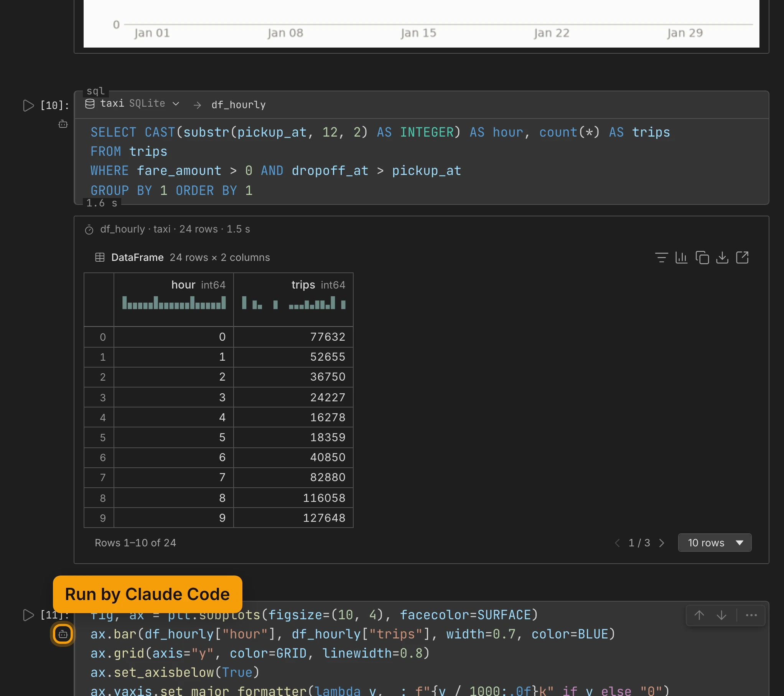Open the chart view icon for DataFrame
The width and height of the screenshot is (784, 696).
point(682,257)
